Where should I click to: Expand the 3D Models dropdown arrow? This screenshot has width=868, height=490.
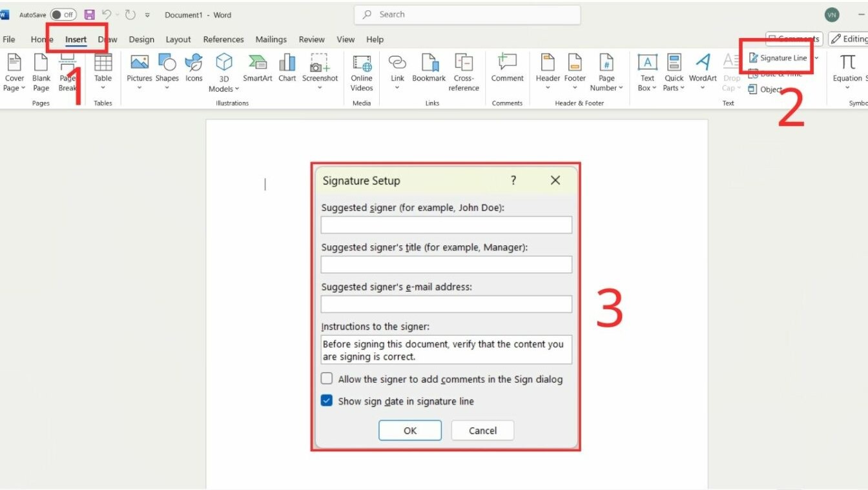point(237,89)
